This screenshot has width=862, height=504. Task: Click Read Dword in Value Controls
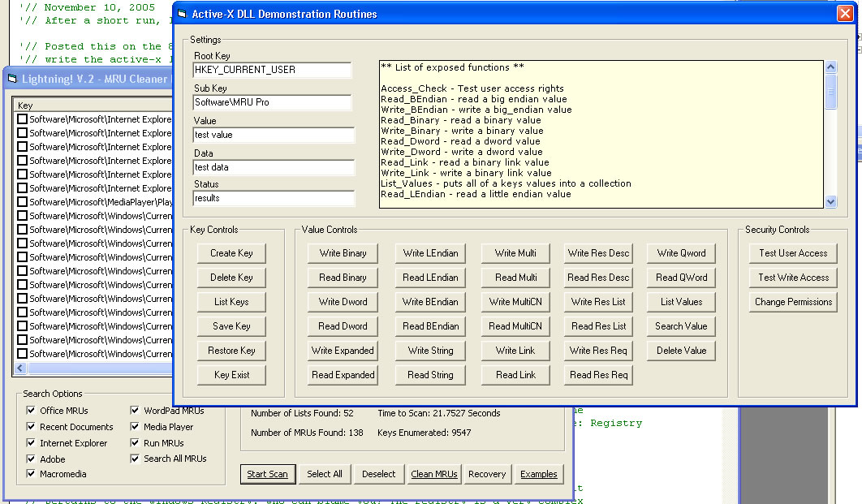[x=343, y=326]
